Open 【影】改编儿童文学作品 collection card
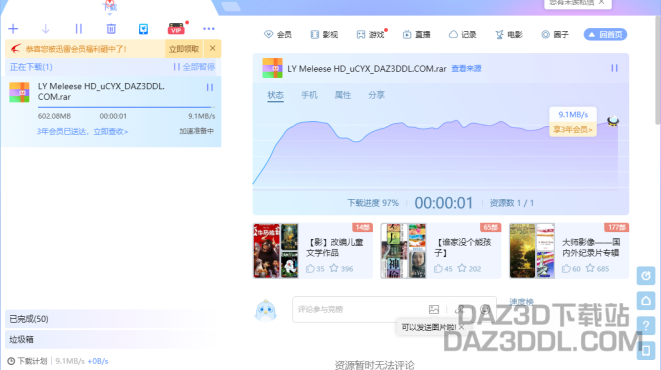 click(313, 251)
